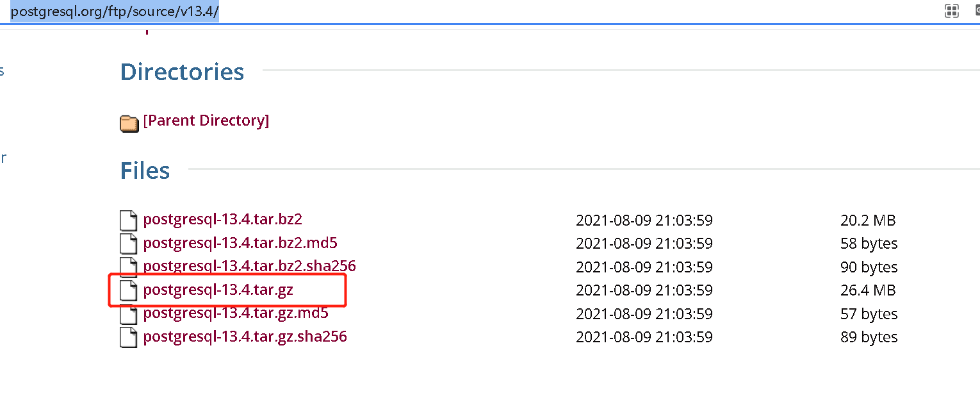Screen dimensions: 980x416
Task: Open the postgresql-13.4.tar.bz2.md5 link
Action: [240, 243]
